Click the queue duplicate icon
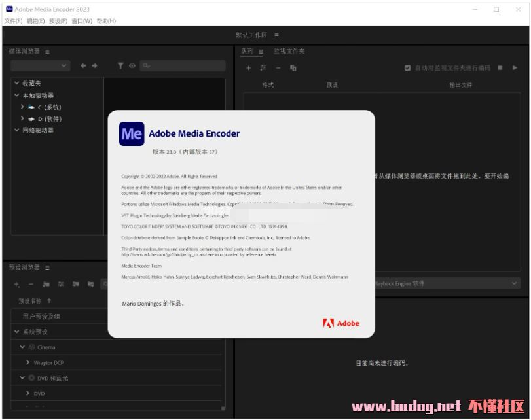Viewport: 531px width, 420px height. pyautogui.click(x=293, y=68)
